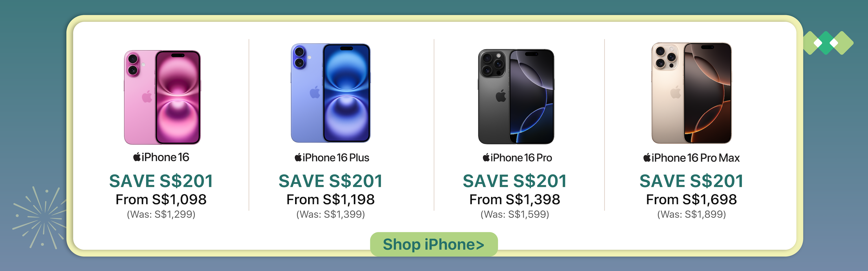
Task: Open the iPhone 16 product name
Action: click(x=165, y=157)
